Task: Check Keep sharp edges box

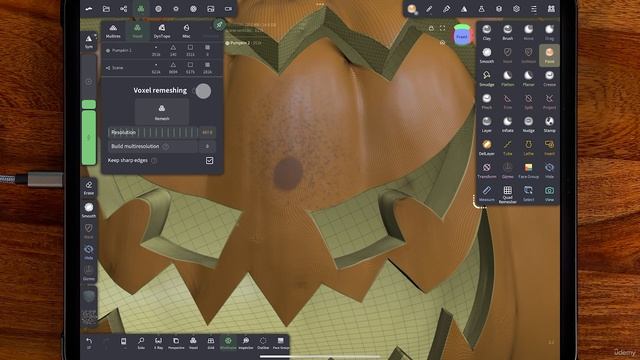Action: click(x=209, y=160)
